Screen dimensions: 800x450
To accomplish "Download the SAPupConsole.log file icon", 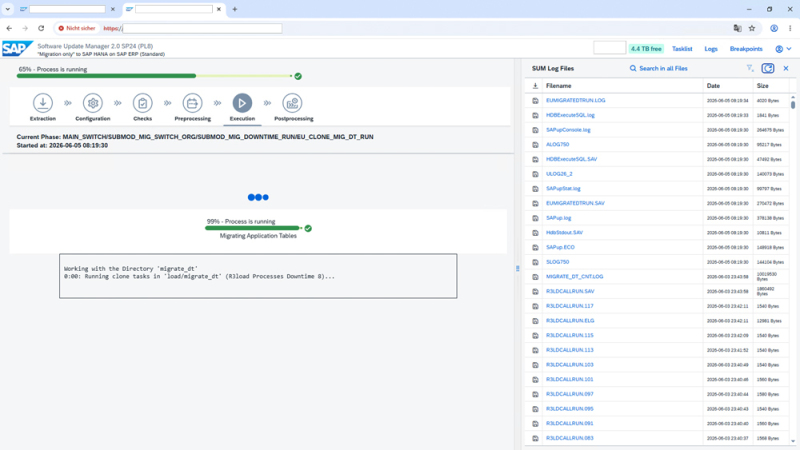I will tap(535, 130).
